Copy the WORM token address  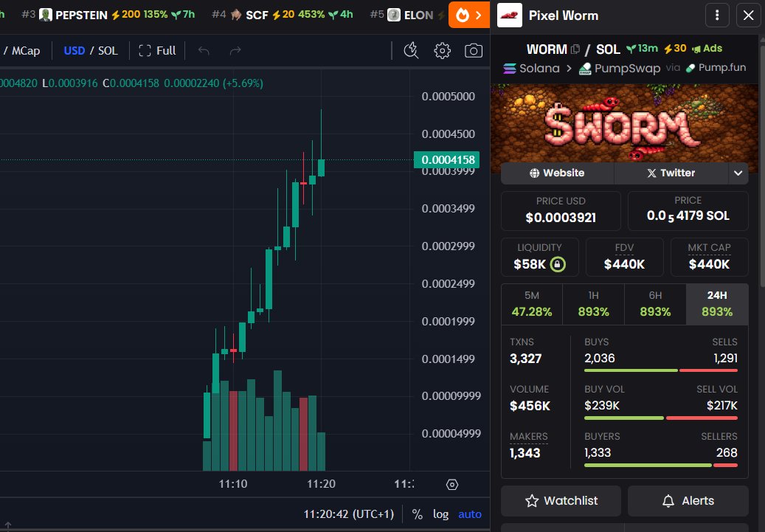(x=575, y=49)
